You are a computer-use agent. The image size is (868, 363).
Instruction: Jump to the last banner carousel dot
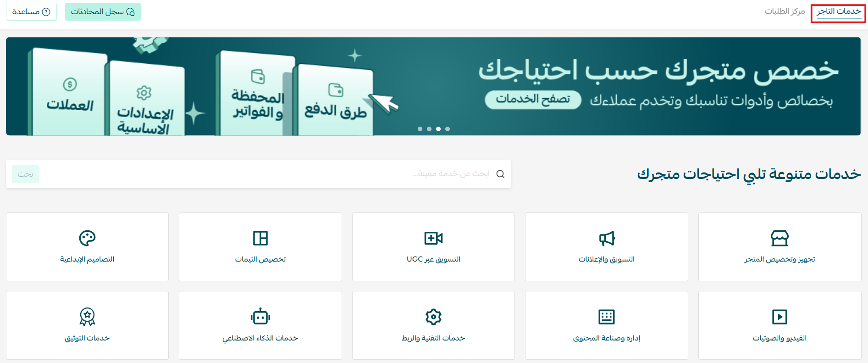pyautogui.click(x=448, y=129)
